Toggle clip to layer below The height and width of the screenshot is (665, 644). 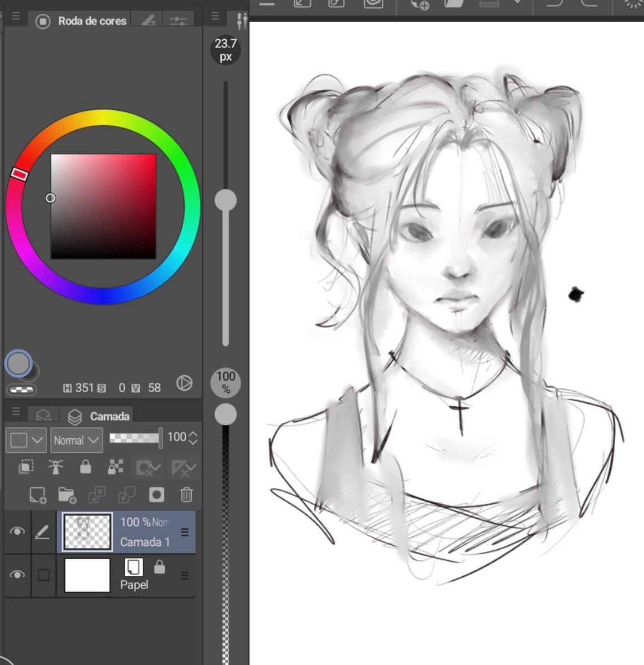[x=25, y=467]
